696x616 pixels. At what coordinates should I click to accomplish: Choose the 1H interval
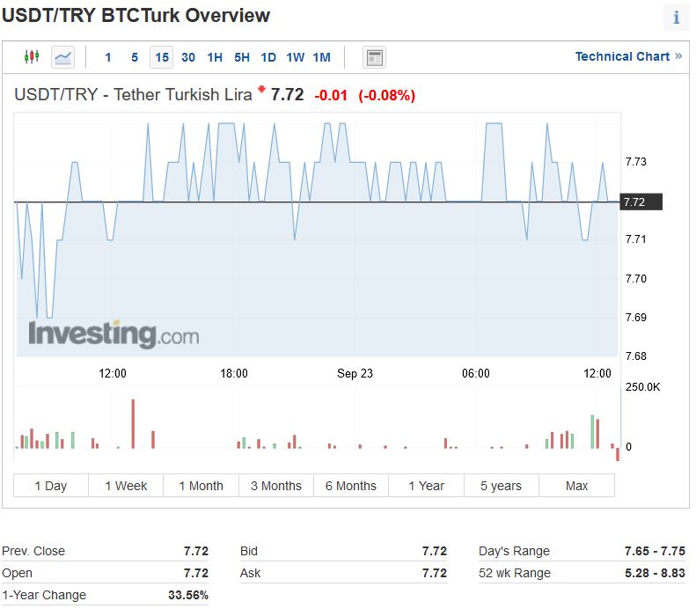pos(215,57)
